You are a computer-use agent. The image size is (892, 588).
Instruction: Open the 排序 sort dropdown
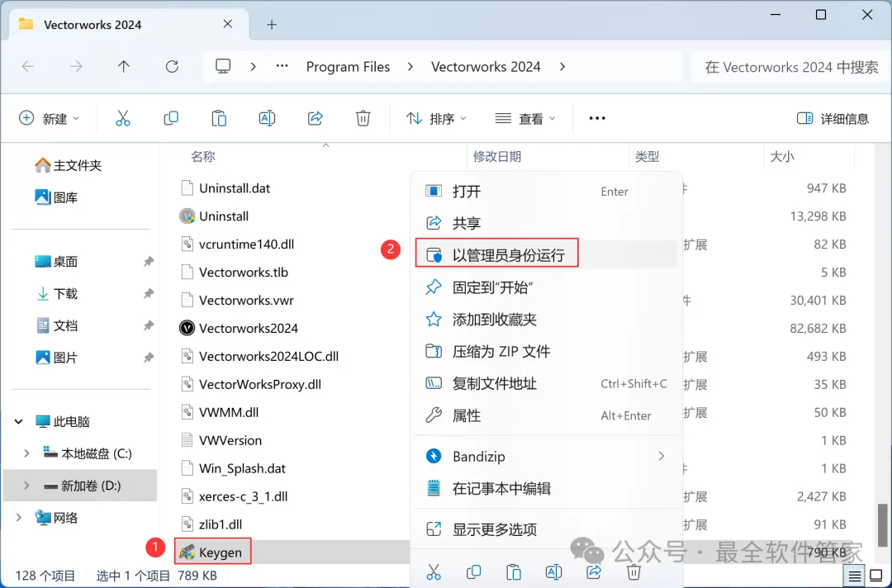436,118
